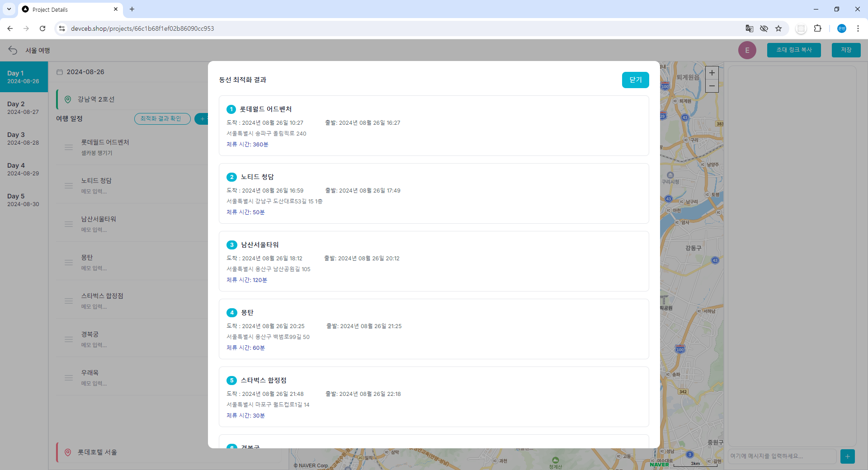
Task: Click the 최적화 결과 확인 button
Action: pyautogui.click(x=162, y=119)
